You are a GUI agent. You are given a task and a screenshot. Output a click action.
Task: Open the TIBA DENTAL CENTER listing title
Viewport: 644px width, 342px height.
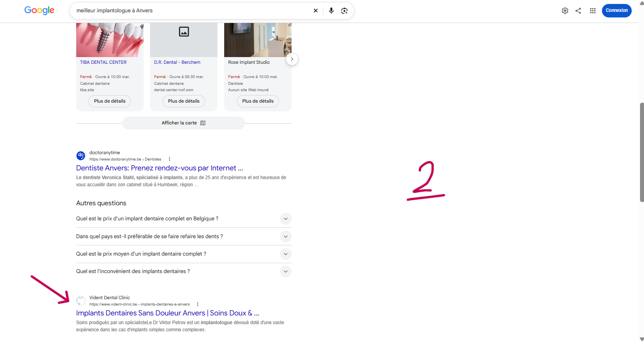click(x=103, y=62)
